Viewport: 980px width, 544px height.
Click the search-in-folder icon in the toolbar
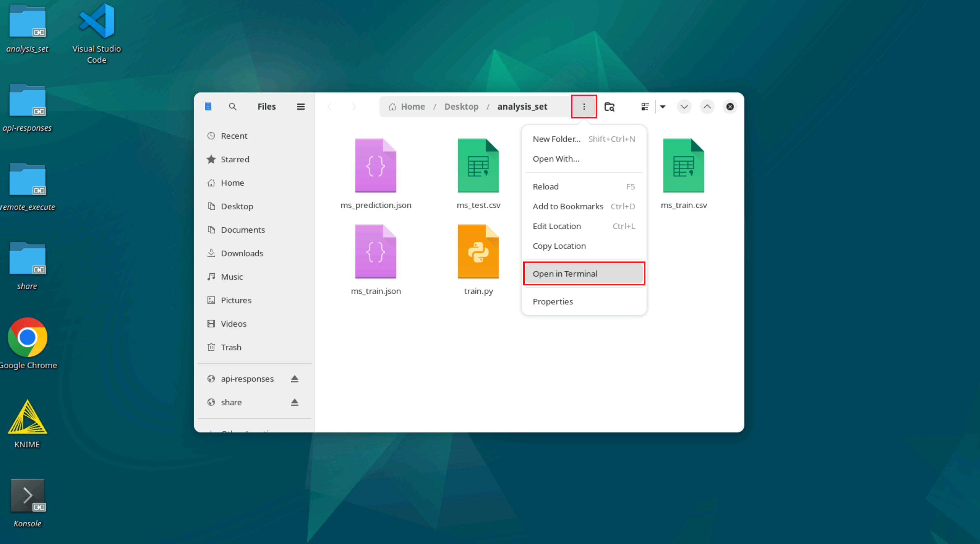pyautogui.click(x=610, y=106)
